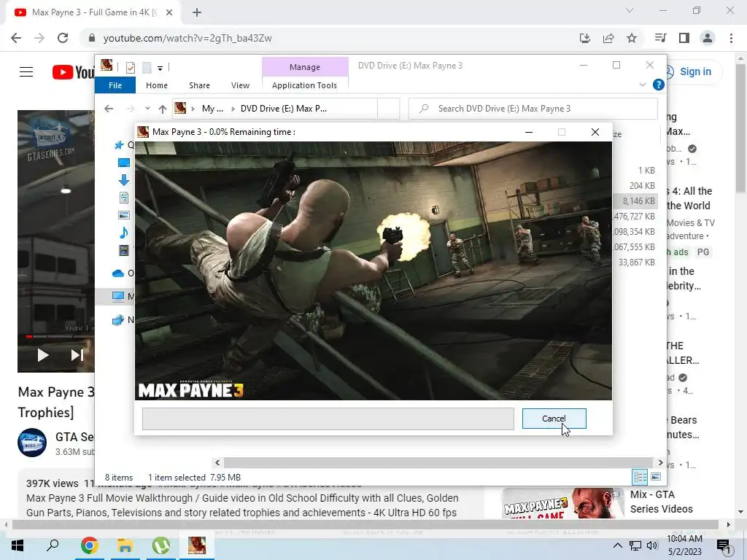Click Explorer horizontal scrollbar right arrow

pyautogui.click(x=660, y=462)
